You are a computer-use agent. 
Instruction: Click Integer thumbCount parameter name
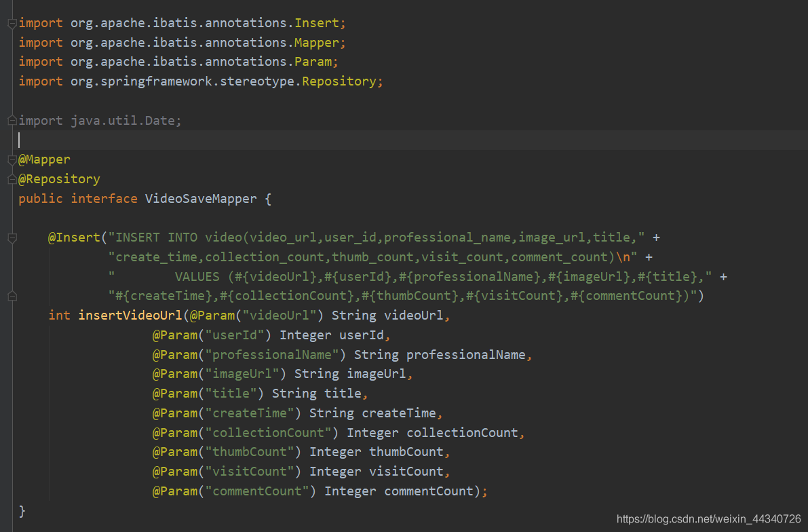tap(406, 452)
